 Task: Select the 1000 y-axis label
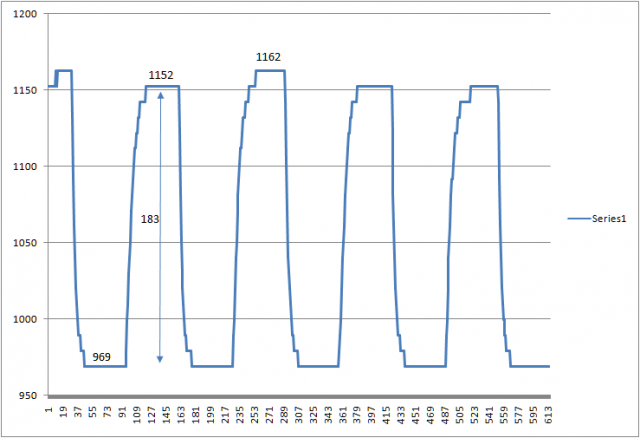click(26, 319)
